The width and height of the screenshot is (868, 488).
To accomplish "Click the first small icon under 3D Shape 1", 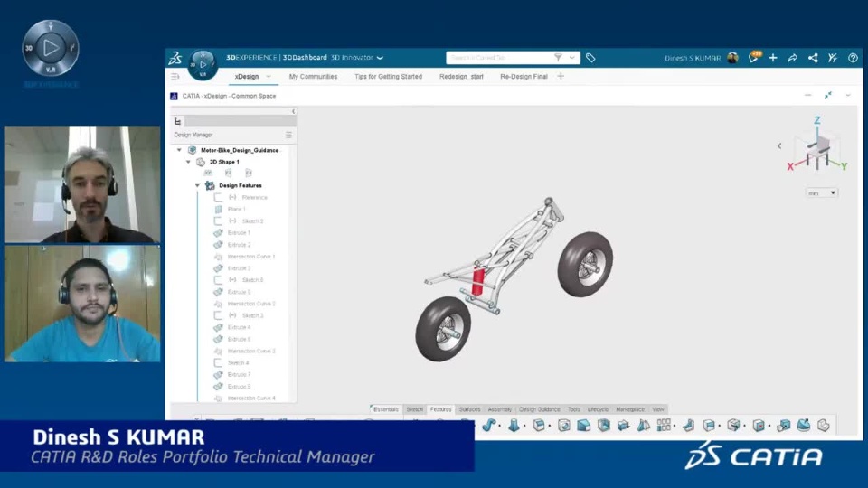I will 208,174.
